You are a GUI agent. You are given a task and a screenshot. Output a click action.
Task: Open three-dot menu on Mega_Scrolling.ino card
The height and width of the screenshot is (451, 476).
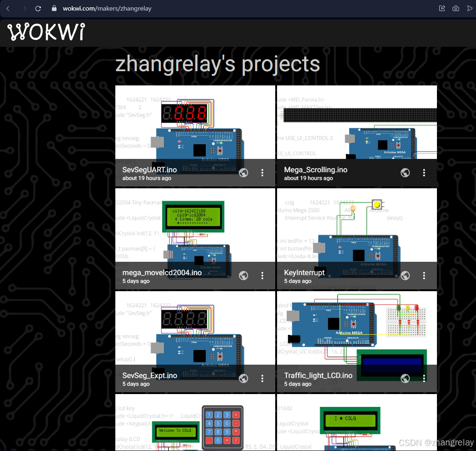click(424, 173)
